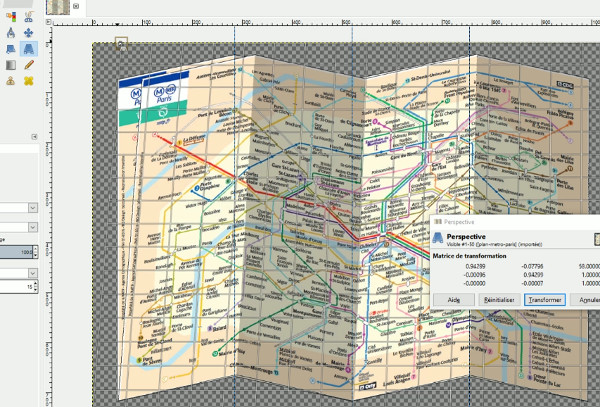Close the image tab with X icon
600x407 pixels.
pos(76,6)
